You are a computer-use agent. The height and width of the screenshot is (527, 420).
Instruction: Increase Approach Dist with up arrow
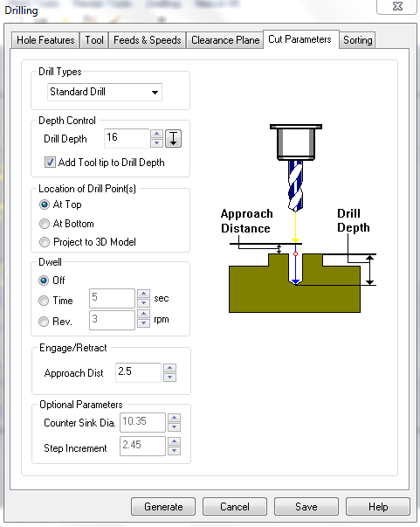(x=170, y=368)
